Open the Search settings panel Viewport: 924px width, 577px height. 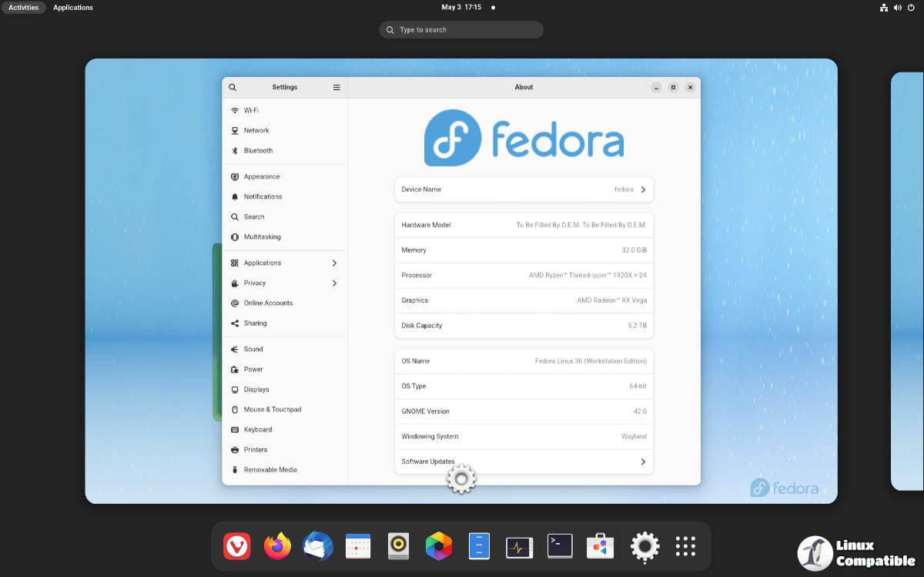[x=253, y=216]
